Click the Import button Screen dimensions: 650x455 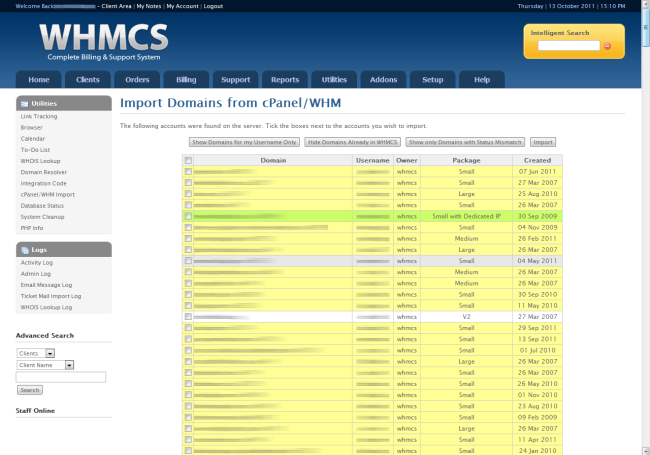pyautogui.click(x=543, y=142)
